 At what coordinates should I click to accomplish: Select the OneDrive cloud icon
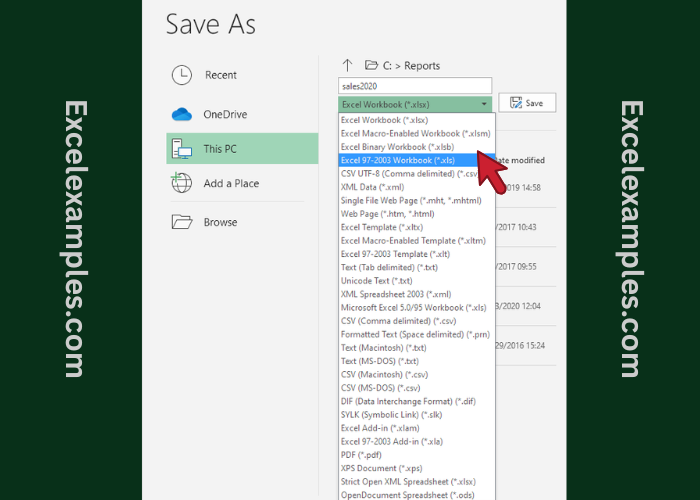[182, 114]
